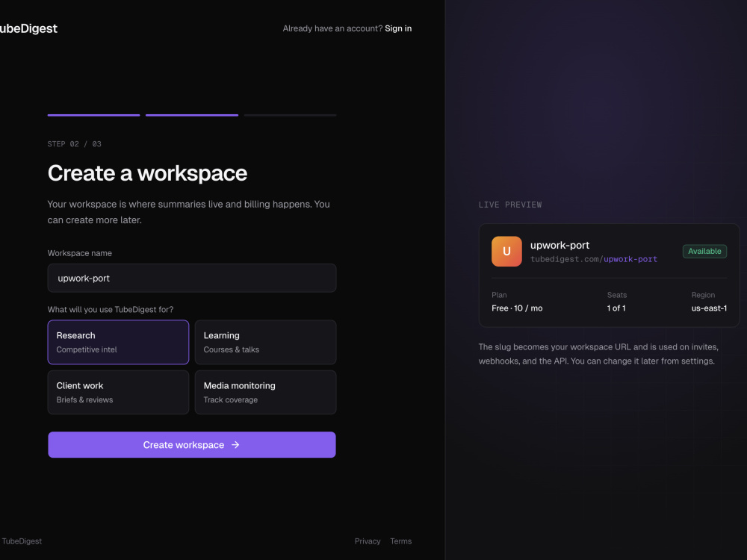
Task: Pick the Client work option card
Action: [x=118, y=393]
